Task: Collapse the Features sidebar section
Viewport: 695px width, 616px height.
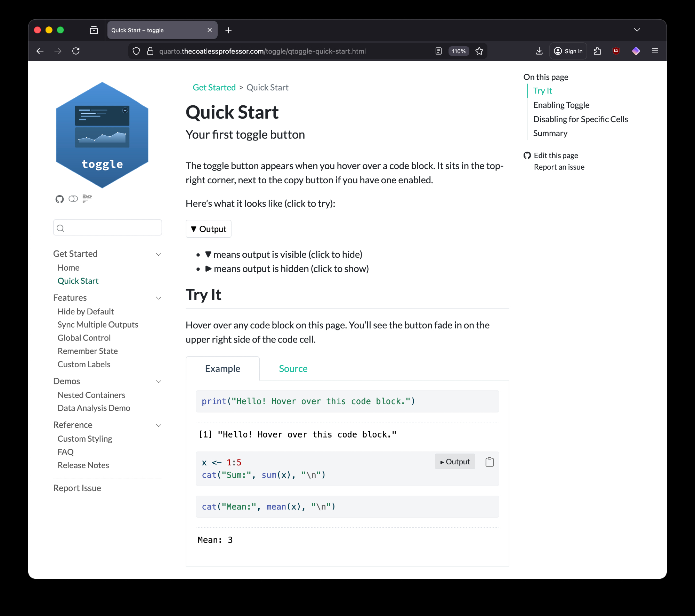Action: point(159,298)
